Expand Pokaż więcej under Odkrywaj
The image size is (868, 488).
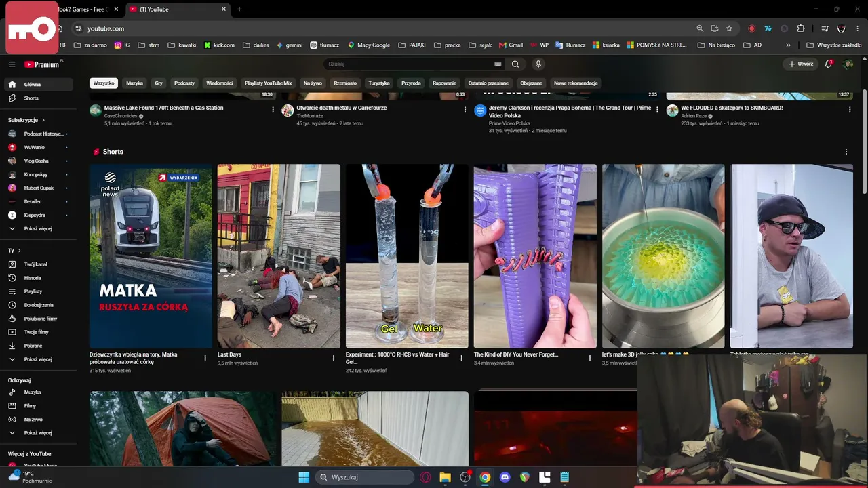(39, 433)
